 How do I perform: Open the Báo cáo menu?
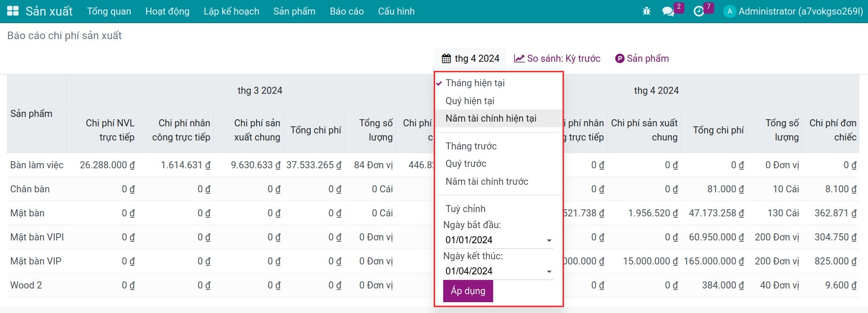[x=347, y=11]
